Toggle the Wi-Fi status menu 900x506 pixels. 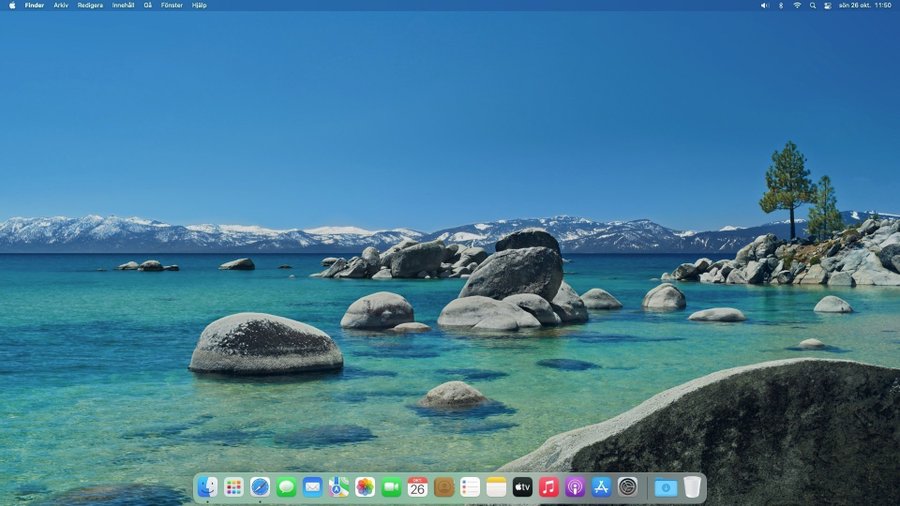pyautogui.click(x=797, y=5)
